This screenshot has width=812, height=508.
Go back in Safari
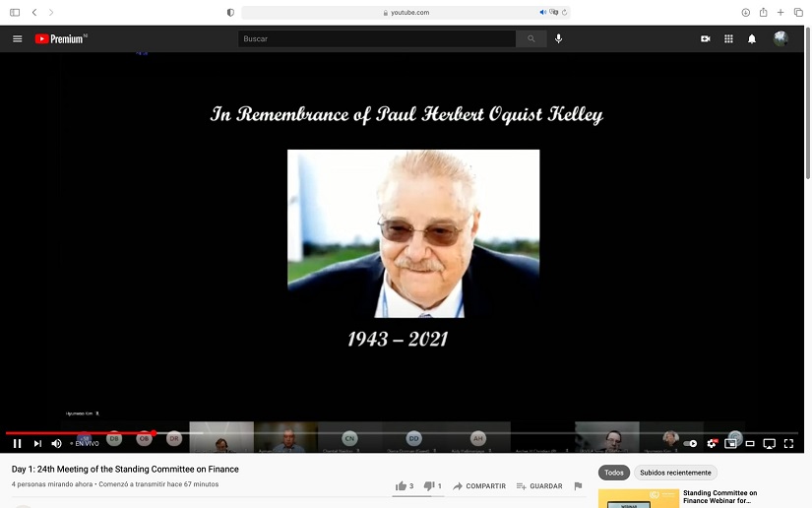pyautogui.click(x=34, y=12)
